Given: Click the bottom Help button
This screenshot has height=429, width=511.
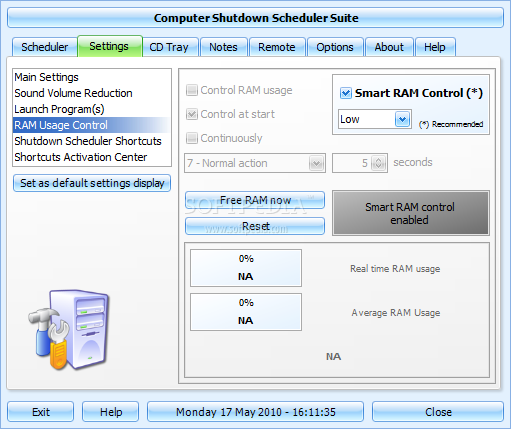Looking at the screenshot, I should pos(111,412).
